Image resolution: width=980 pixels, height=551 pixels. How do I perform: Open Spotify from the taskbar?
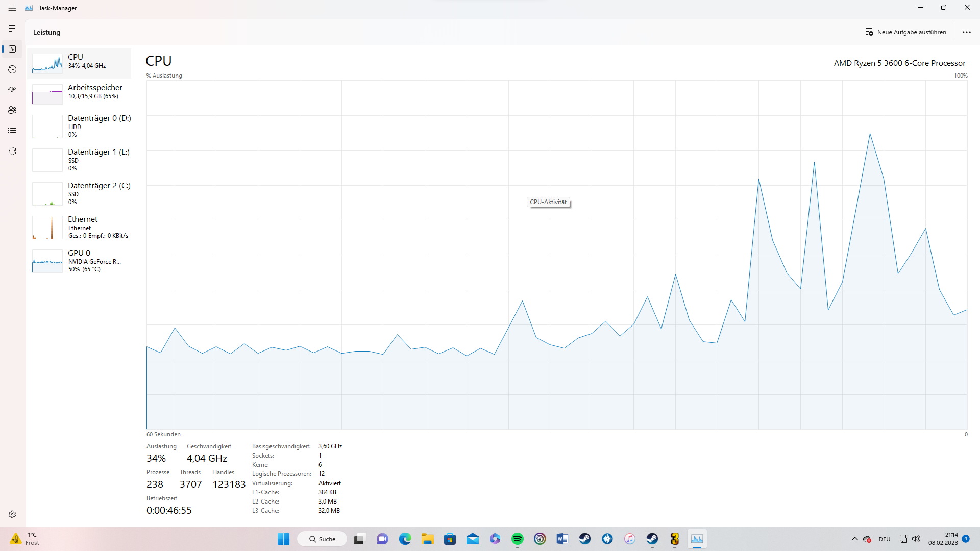tap(517, 539)
